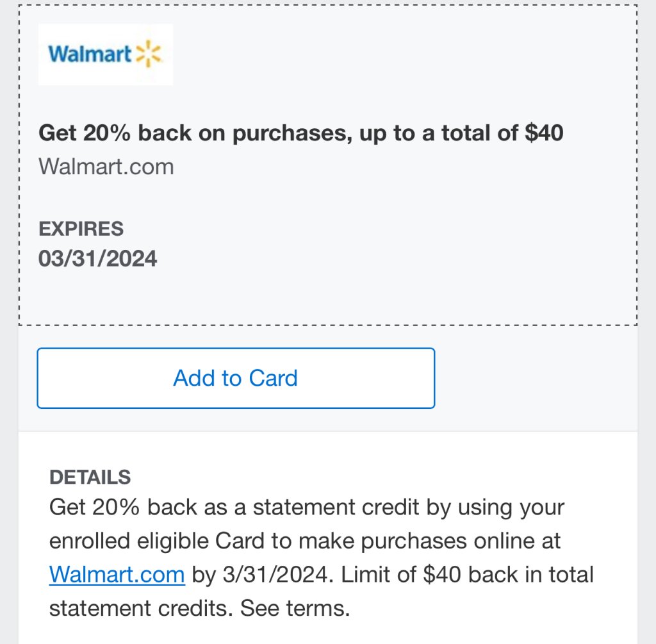Open the underlined Walmart.com link in details
The height and width of the screenshot is (644, 656).
click(117, 575)
